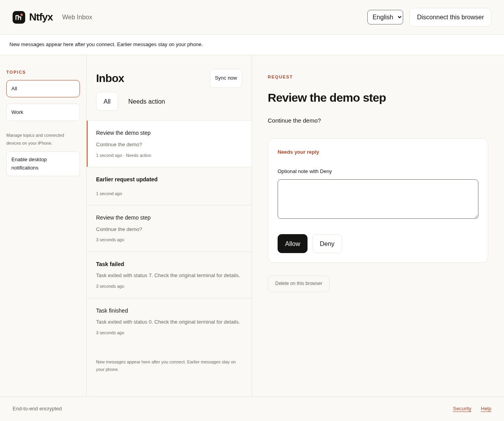Click the End-to-end encrypted footer text
The width and height of the screenshot is (504, 421).
click(x=37, y=409)
